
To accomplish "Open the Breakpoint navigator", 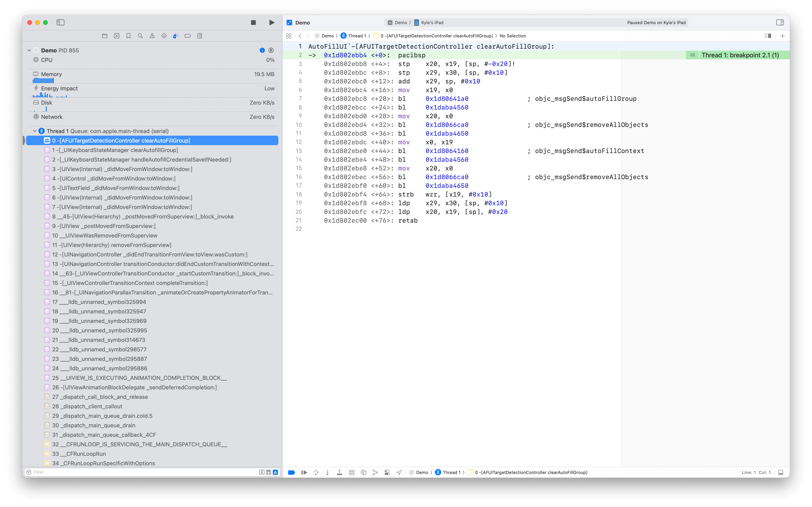I will 188,36.
